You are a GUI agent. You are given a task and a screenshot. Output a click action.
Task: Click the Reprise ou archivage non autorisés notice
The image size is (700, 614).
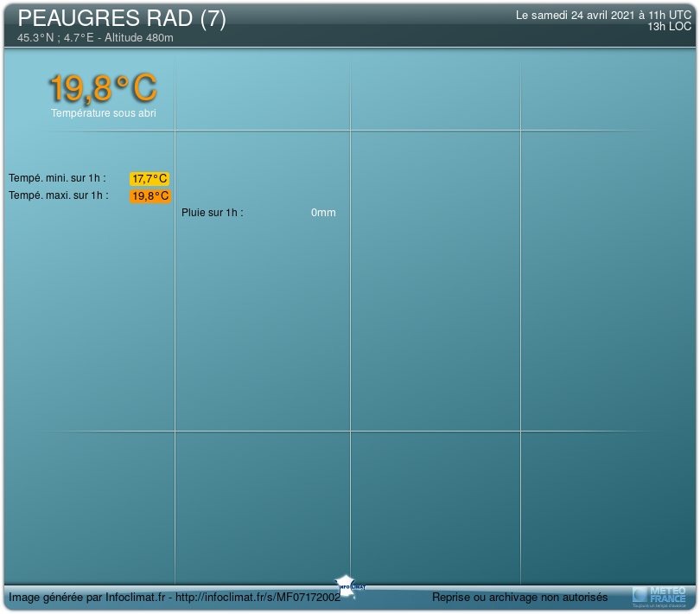pyautogui.click(x=519, y=598)
